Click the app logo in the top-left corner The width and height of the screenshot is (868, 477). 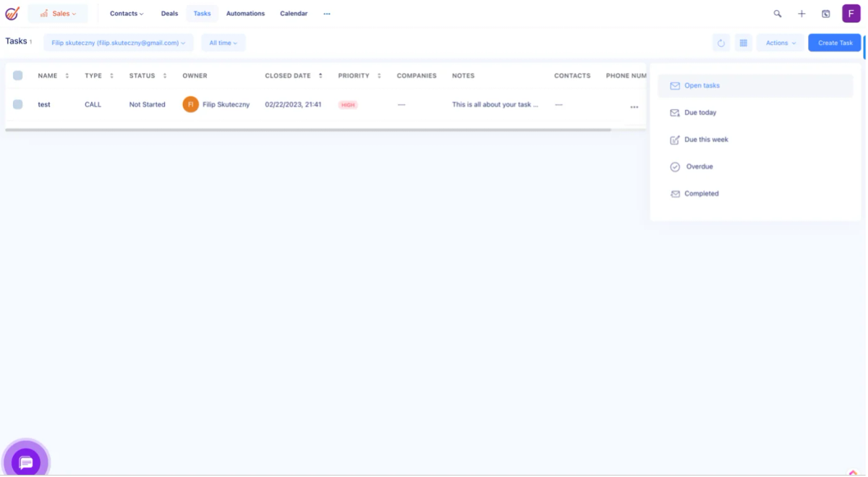pos(12,13)
